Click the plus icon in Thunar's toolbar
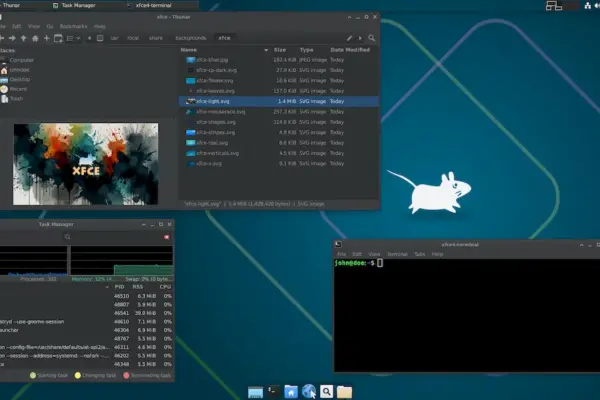The height and width of the screenshot is (400, 600). [x=47, y=38]
